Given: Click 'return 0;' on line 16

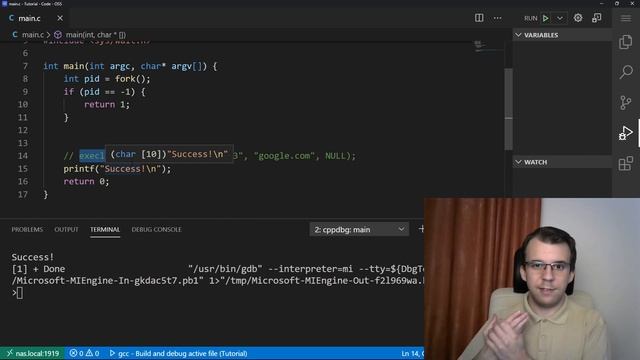Looking at the screenshot, I should click(x=87, y=182).
